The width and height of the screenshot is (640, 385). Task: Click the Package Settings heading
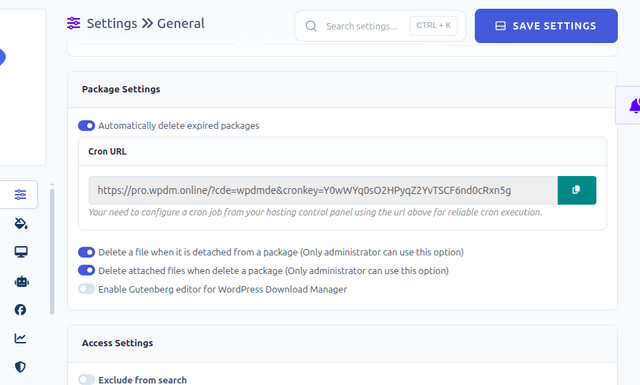[121, 89]
